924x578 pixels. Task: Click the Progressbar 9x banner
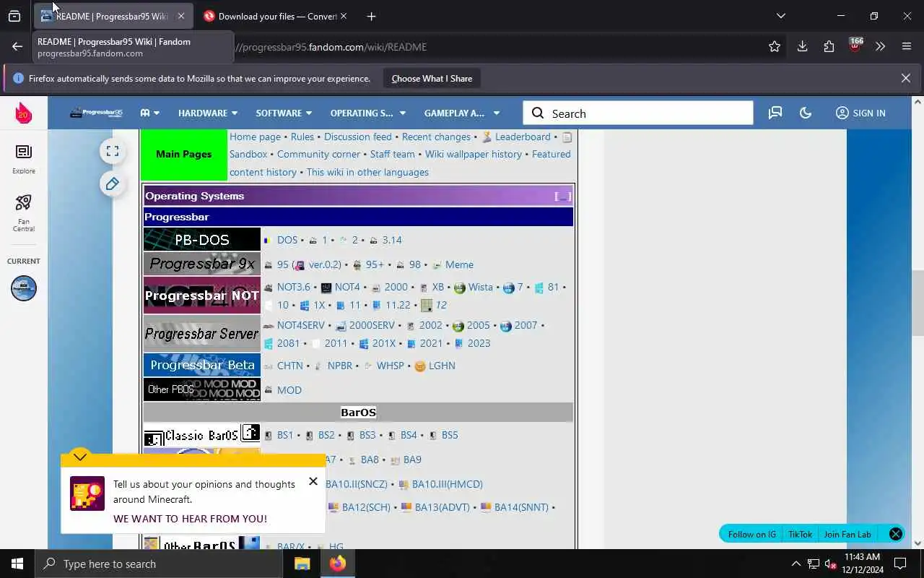202,264
